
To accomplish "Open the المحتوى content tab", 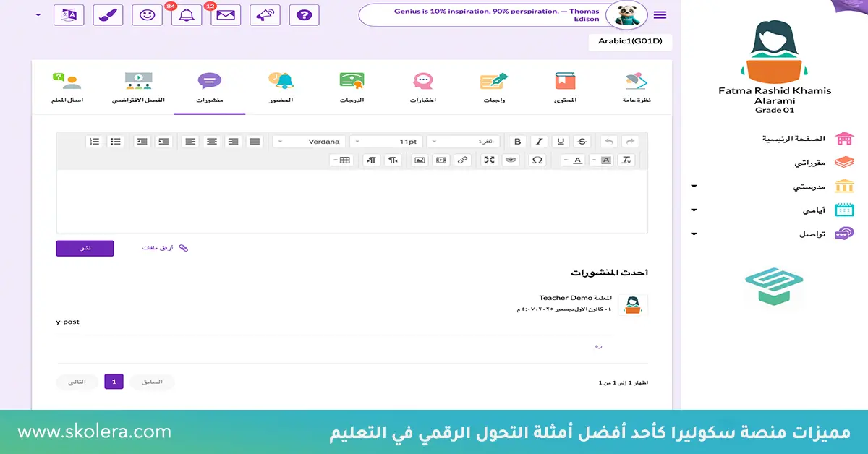I will tap(566, 88).
